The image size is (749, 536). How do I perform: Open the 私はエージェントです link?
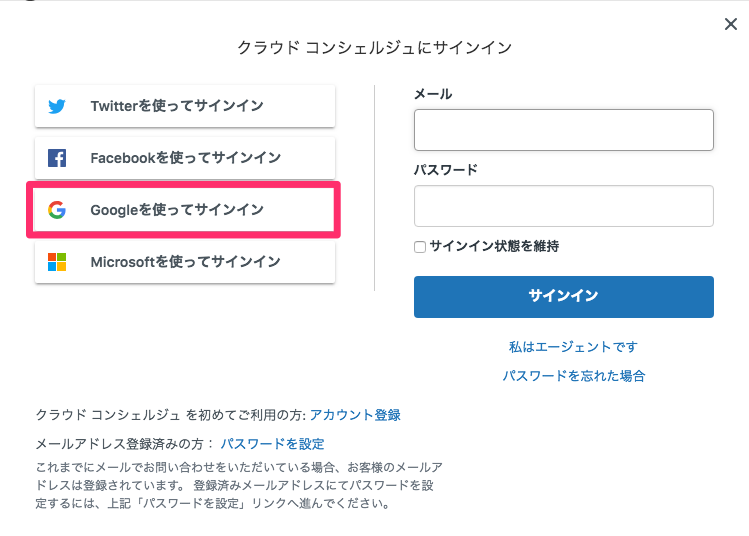(x=573, y=347)
